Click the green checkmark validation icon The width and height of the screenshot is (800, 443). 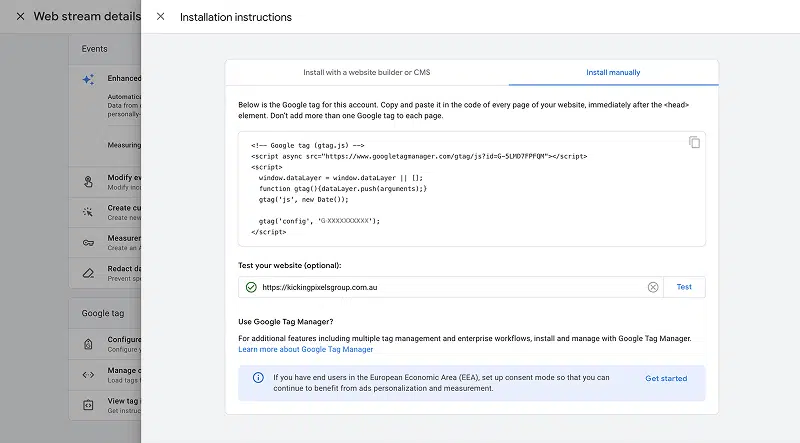click(251, 287)
